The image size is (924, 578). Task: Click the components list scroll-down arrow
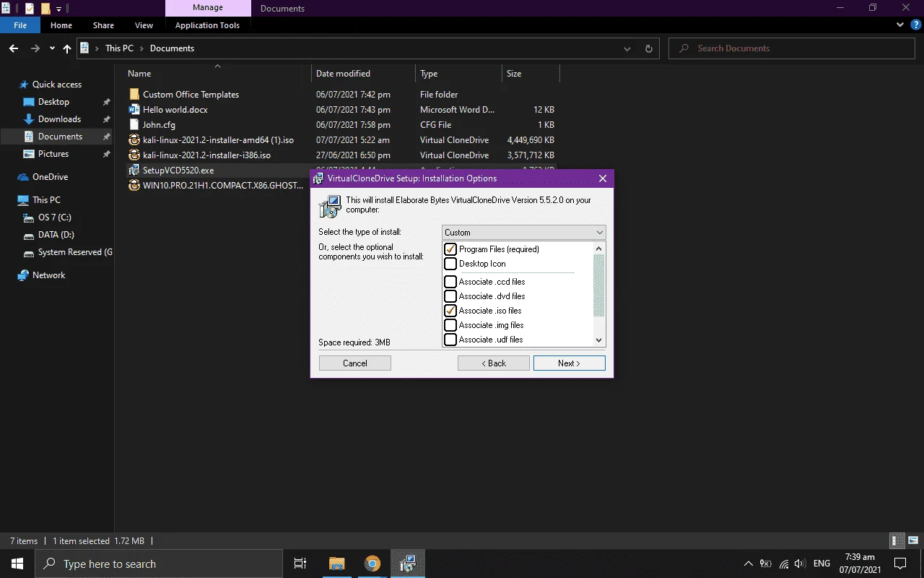[x=598, y=340]
